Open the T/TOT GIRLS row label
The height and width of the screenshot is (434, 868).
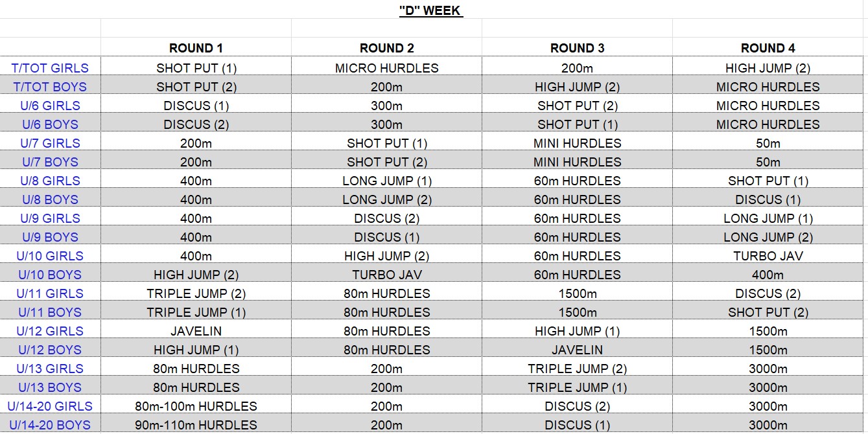click(50, 67)
